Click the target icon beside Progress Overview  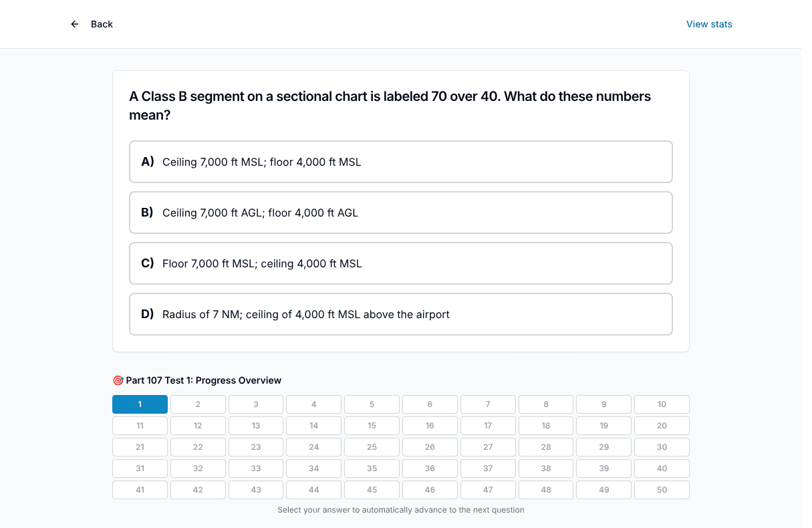click(x=118, y=380)
